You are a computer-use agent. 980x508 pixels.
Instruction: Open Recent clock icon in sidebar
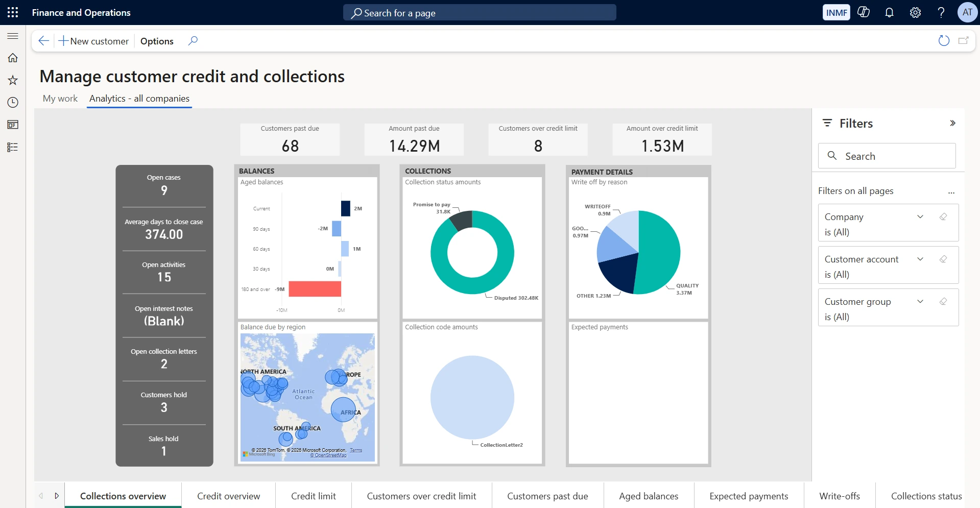coord(13,103)
